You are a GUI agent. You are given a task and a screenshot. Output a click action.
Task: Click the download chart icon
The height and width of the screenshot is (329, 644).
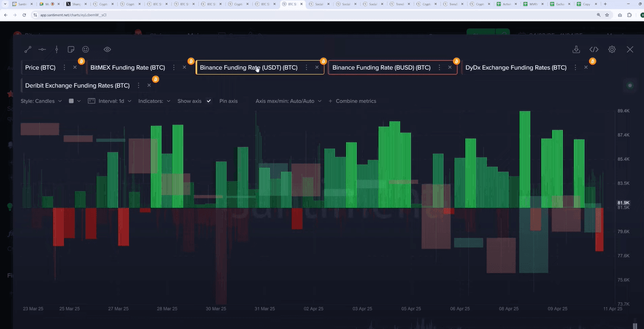(x=576, y=49)
